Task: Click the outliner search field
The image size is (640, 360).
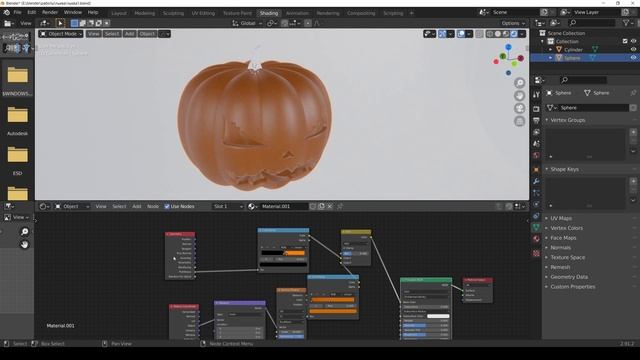Action: 592,23
